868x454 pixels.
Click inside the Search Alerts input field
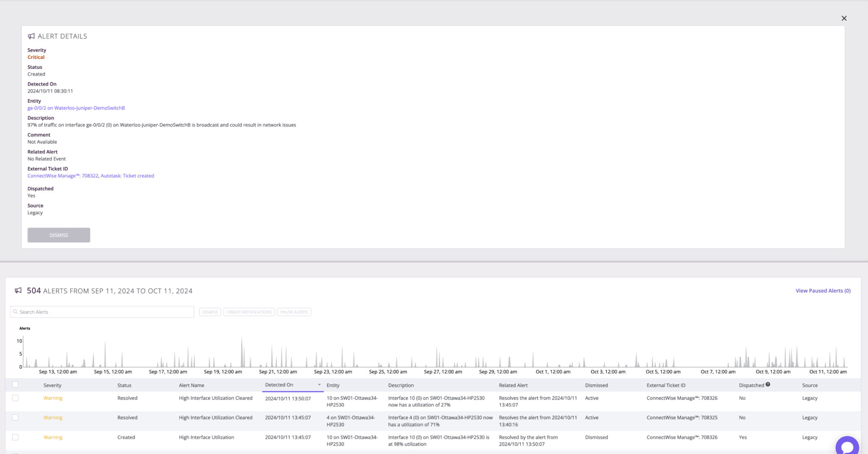pyautogui.click(x=102, y=312)
